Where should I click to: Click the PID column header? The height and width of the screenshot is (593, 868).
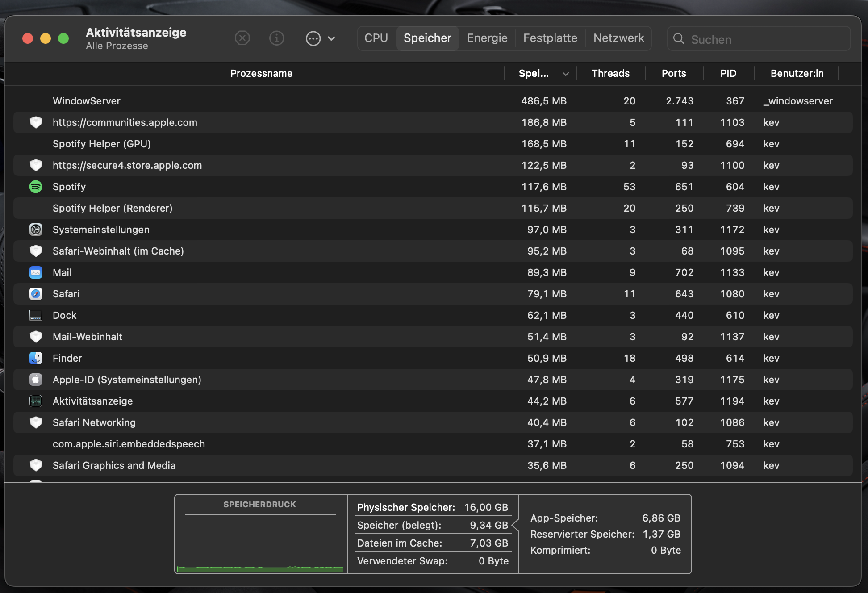pyautogui.click(x=728, y=73)
